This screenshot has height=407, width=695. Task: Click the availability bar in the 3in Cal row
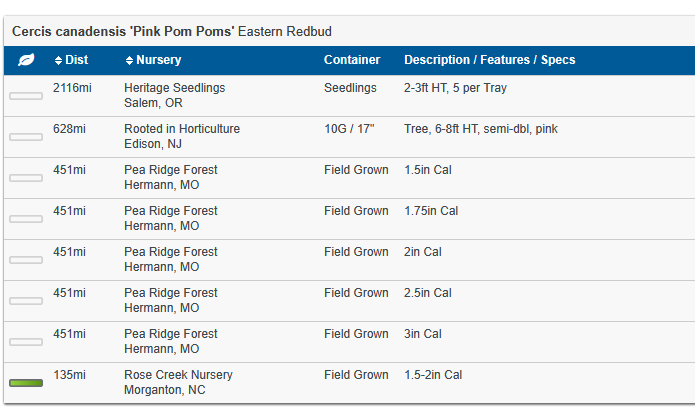[x=26, y=342]
